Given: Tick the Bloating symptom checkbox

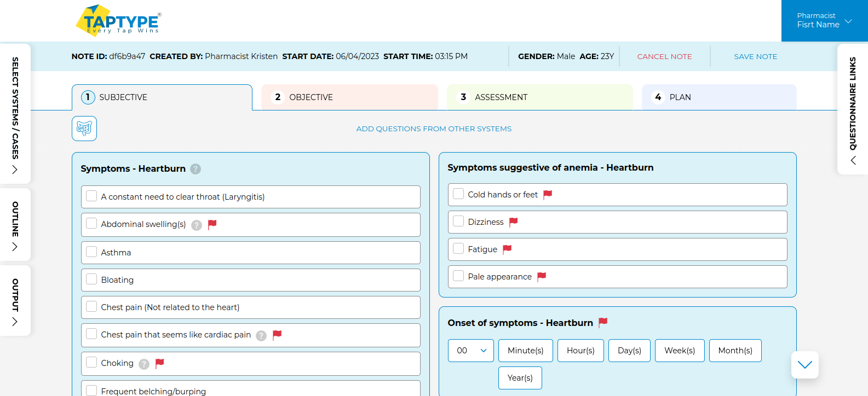Looking at the screenshot, I should coord(91,279).
